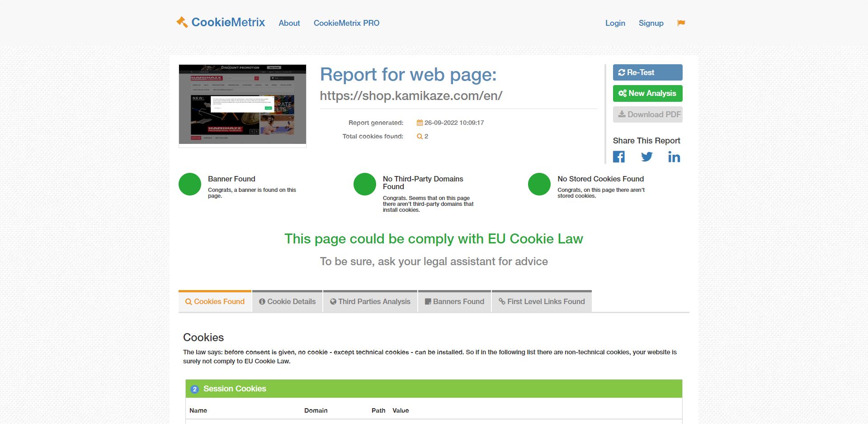Open the First Level Links Found tab
The height and width of the screenshot is (424, 868).
coord(542,301)
